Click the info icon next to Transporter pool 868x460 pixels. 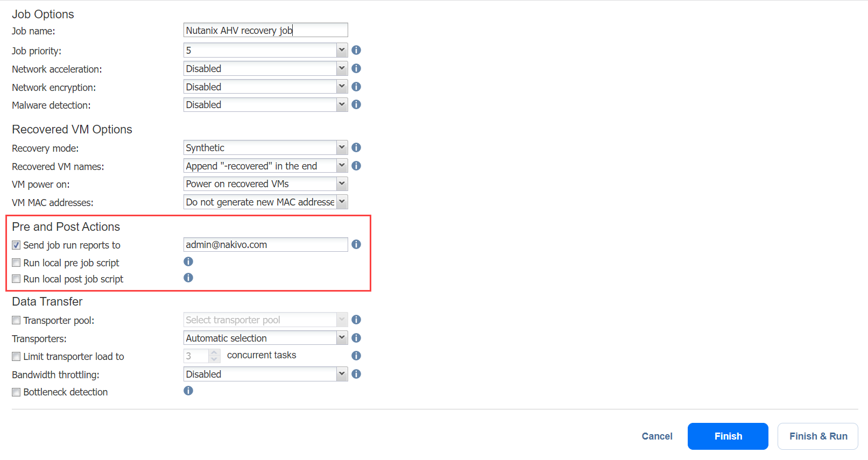coord(356,320)
